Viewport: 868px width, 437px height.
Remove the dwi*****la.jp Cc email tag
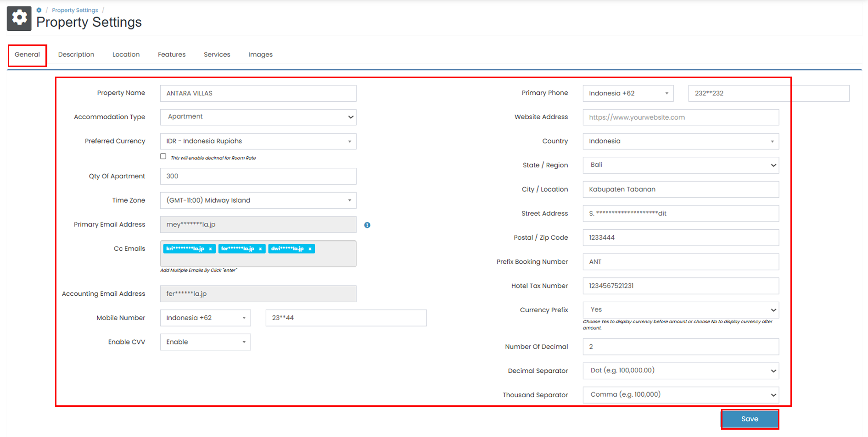pyautogui.click(x=310, y=249)
